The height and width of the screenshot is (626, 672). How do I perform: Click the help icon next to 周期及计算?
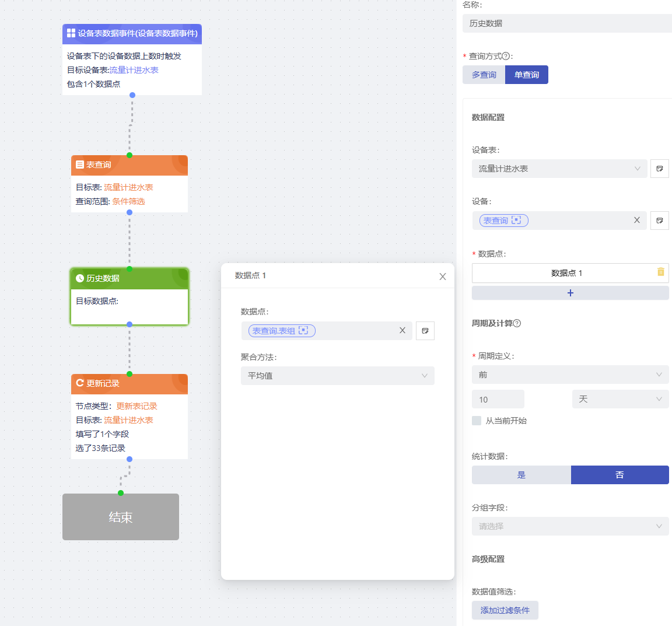516,323
